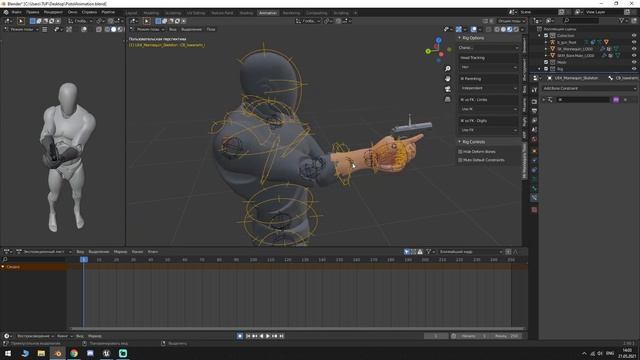This screenshot has height=360, width=640.
Task: Click the End frame field
Action: click(x=506, y=336)
